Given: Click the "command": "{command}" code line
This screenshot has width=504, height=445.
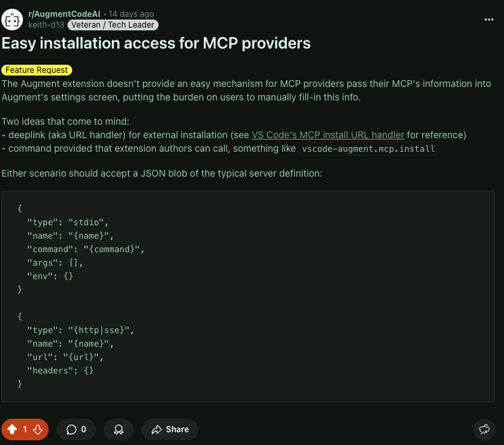Looking at the screenshot, I should pyautogui.click(x=86, y=249).
